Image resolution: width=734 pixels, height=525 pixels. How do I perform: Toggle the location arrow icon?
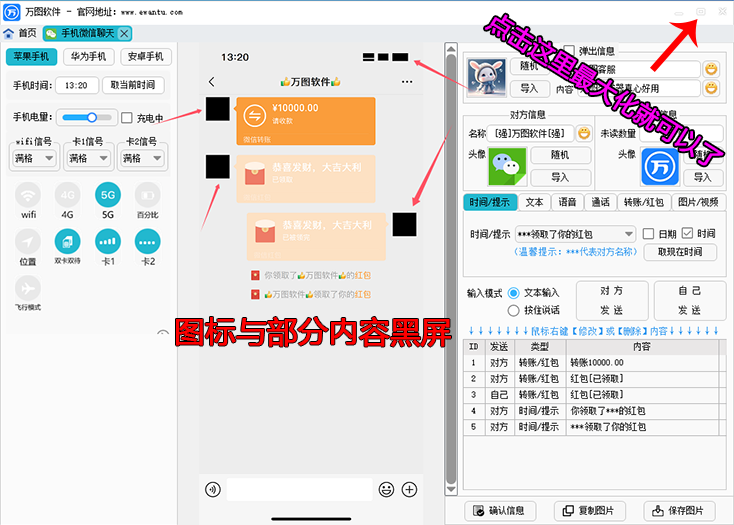[x=29, y=241]
